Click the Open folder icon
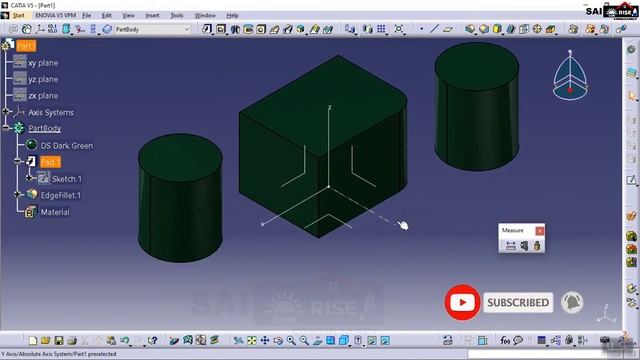Screen dimensions: 640x360 click(x=45, y=340)
